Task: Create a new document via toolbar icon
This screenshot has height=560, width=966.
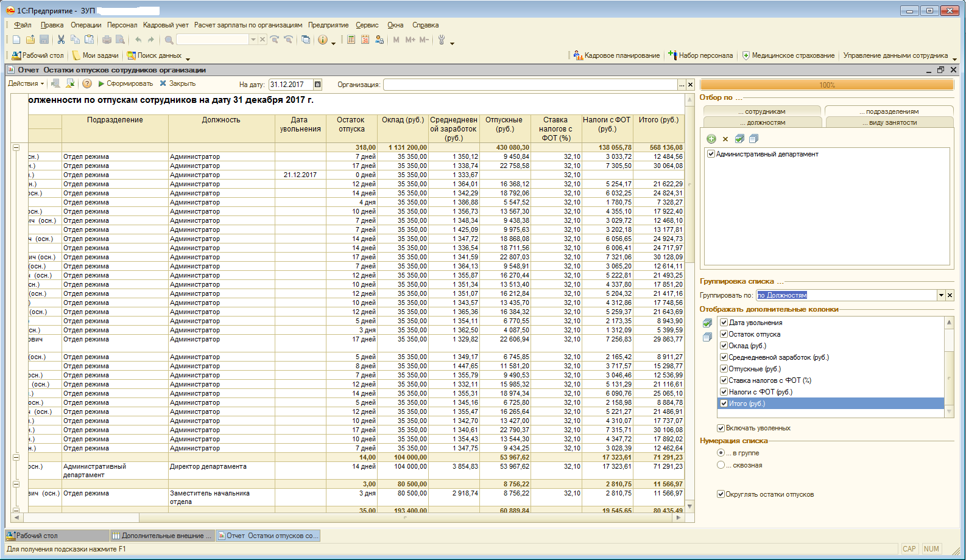Action: [x=16, y=40]
